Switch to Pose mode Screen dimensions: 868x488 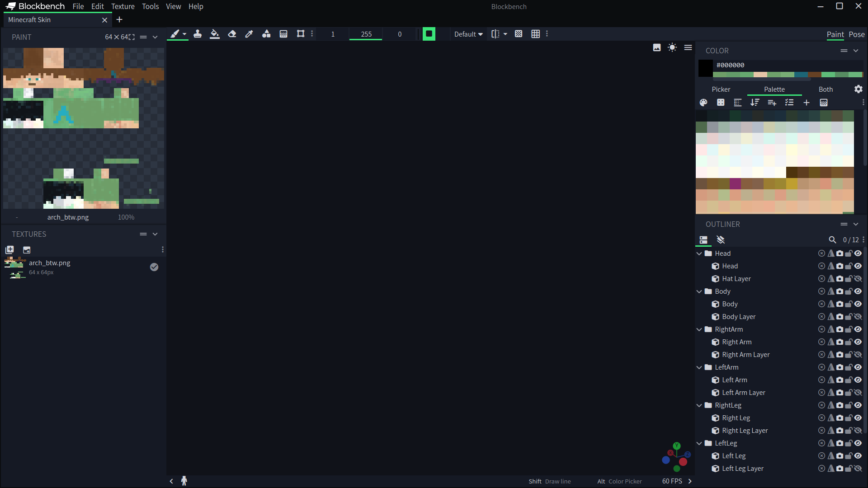tap(857, 34)
